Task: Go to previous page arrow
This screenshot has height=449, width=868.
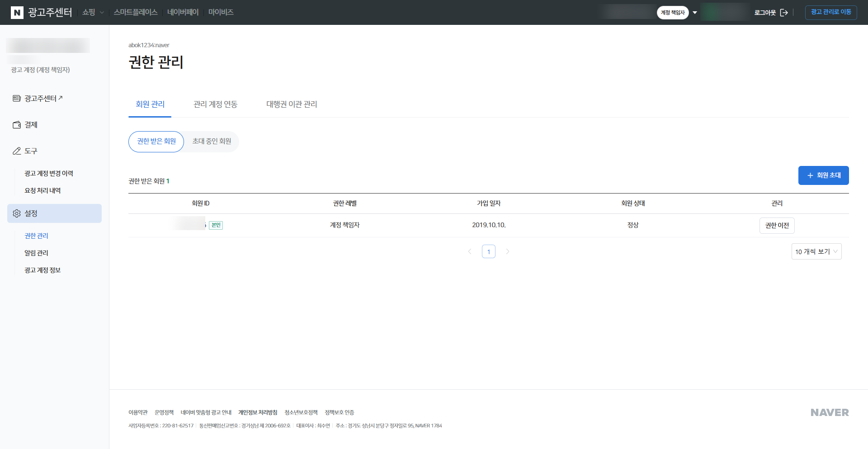Action: (x=470, y=251)
